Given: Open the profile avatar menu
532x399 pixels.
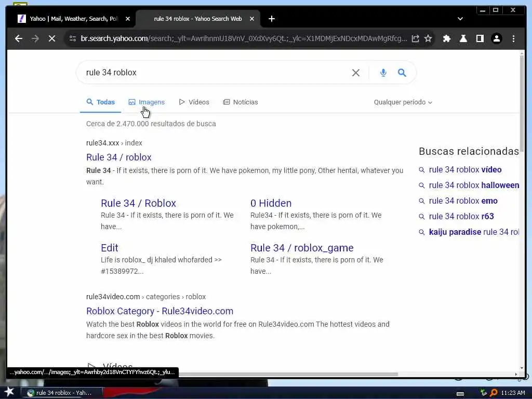Looking at the screenshot, I should [x=496, y=38].
